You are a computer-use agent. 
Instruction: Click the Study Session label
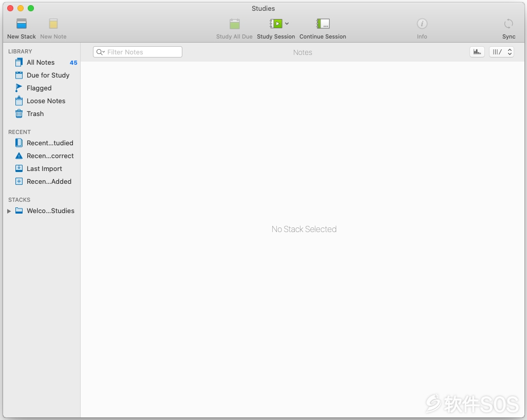click(x=276, y=36)
